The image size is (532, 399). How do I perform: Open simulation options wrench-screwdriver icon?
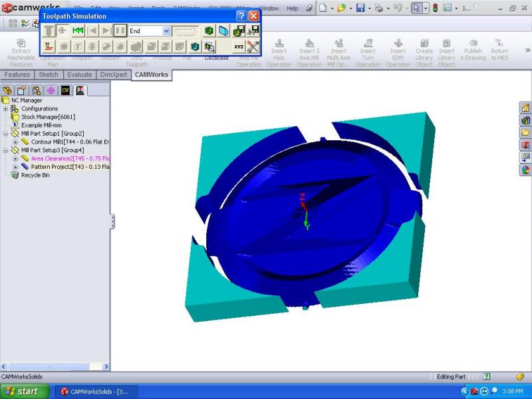click(253, 47)
